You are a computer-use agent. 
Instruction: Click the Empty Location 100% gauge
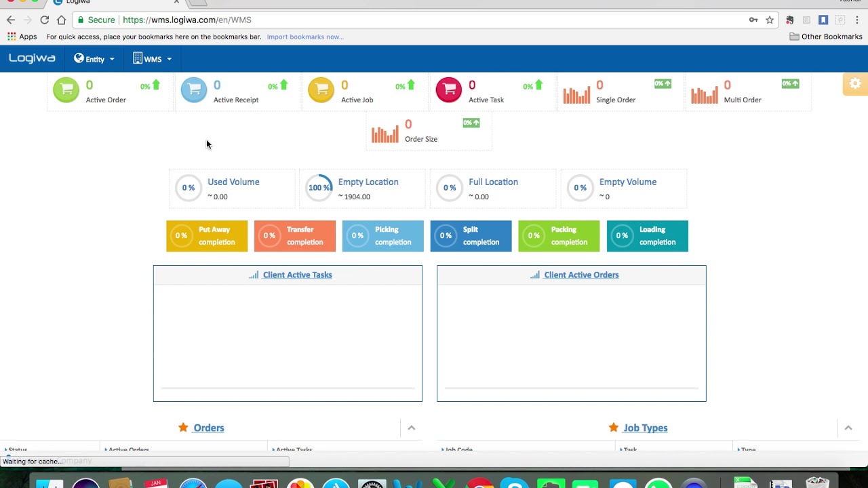pyautogui.click(x=319, y=188)
